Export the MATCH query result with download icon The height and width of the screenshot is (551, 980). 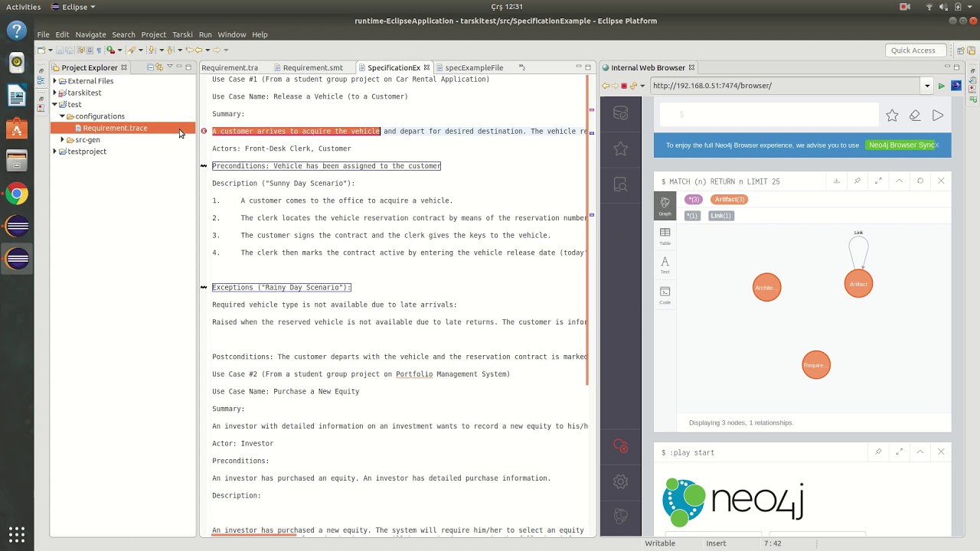tap(836, 181)
